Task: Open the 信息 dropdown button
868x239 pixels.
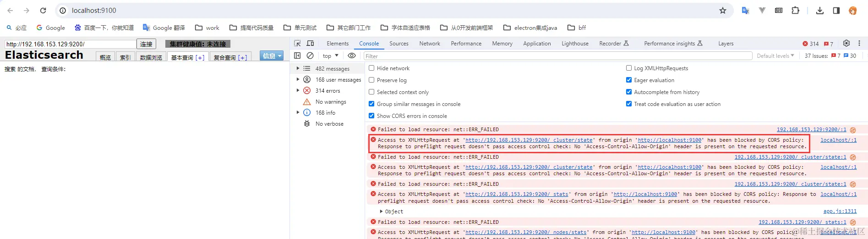Action: click(272, 56)
